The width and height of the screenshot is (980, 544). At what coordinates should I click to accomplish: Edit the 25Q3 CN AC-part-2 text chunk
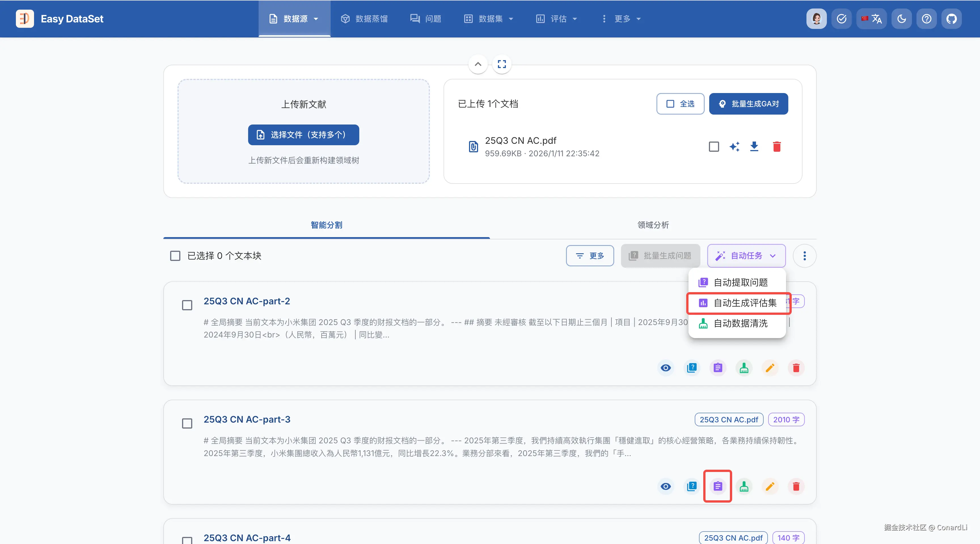[x=770, y=368]
